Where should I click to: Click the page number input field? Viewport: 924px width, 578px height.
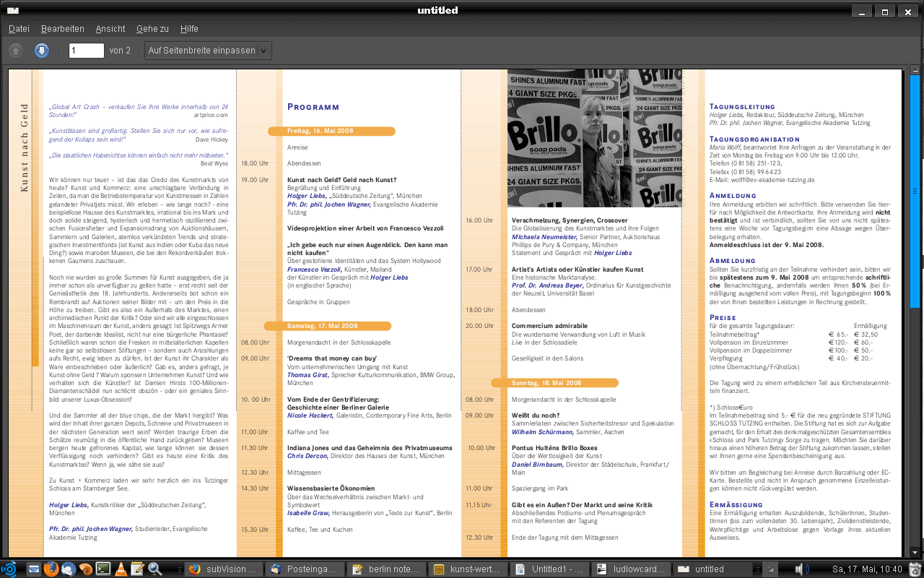coord(87,51)
